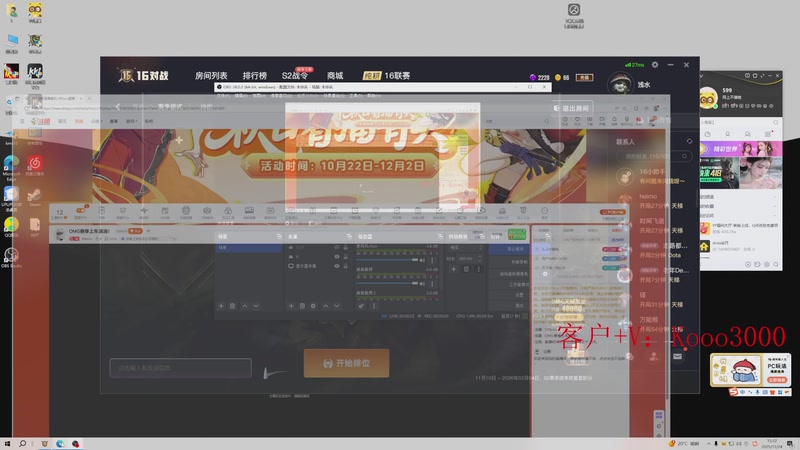This screenshot has width=800, height=450.
Task: Lock the 显示器采集 source
Action: tap(345, 266)
